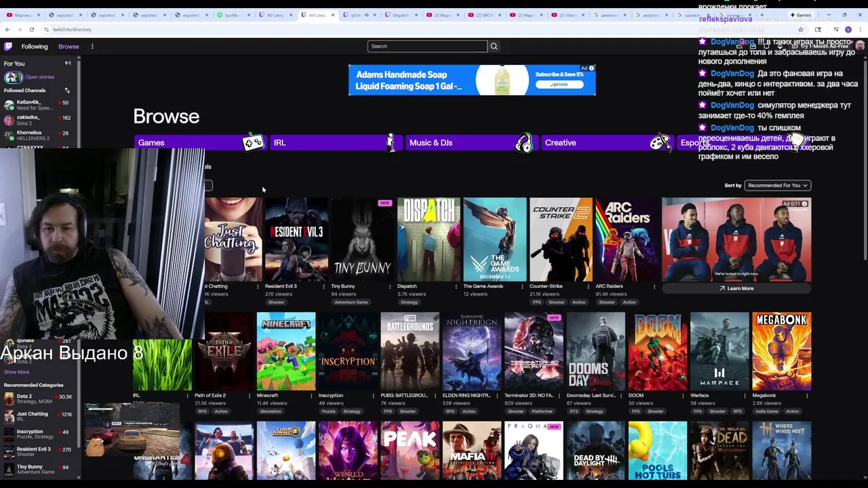
Task: Click the Open stories link
Action: click(x=40, y=77)
